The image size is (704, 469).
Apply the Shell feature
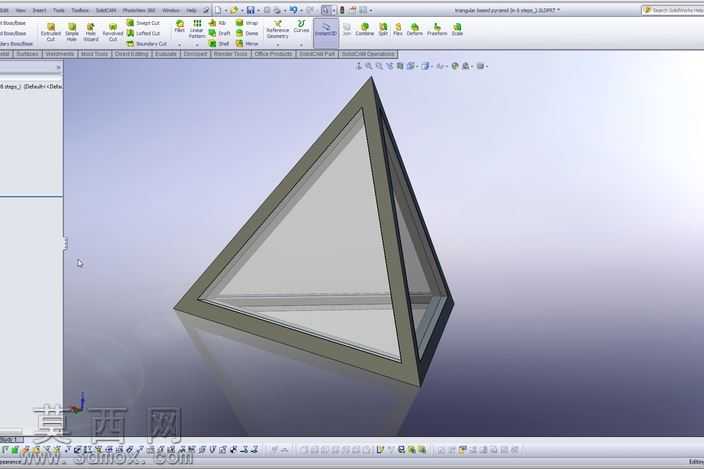click(x=219, y=44)
